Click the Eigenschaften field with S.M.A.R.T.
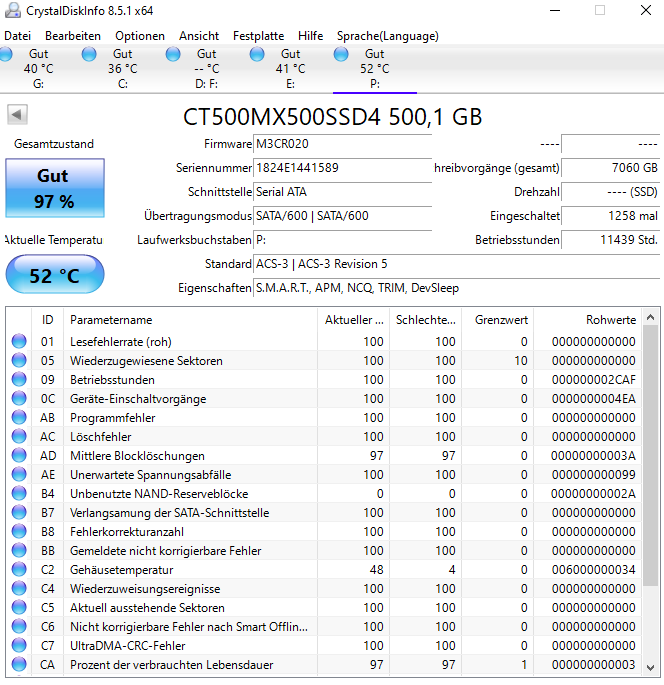The height and width of the screenshot is (685, 664). click(x=456, y=288)
